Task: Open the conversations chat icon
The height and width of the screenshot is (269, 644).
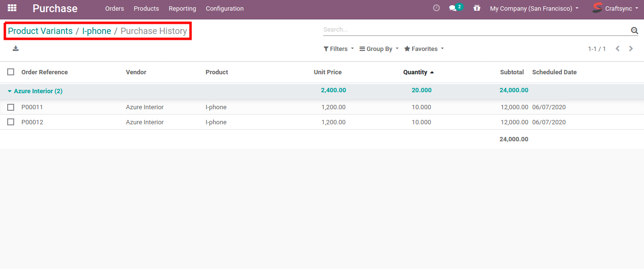Action: pyautogui.click(x=453, y=8)
